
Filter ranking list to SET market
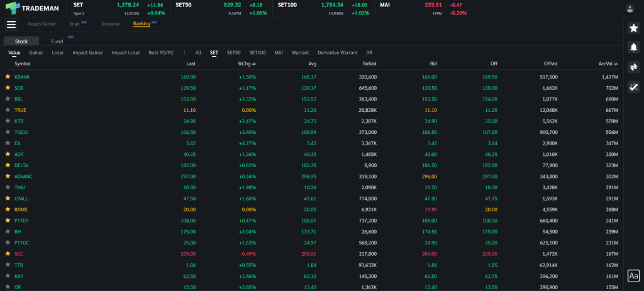[214, 53]
